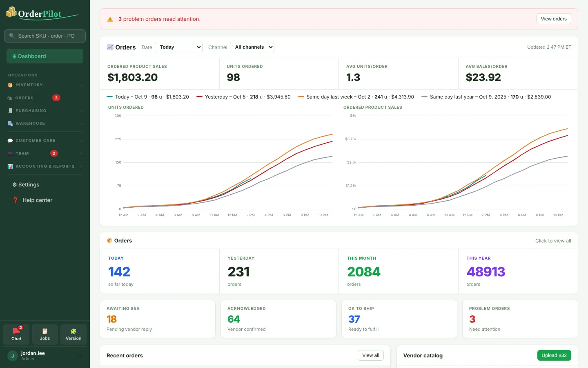Viewport: 588px width, 368px height.
Task: Click the gray last year legend marker
Action: point(424,97)
